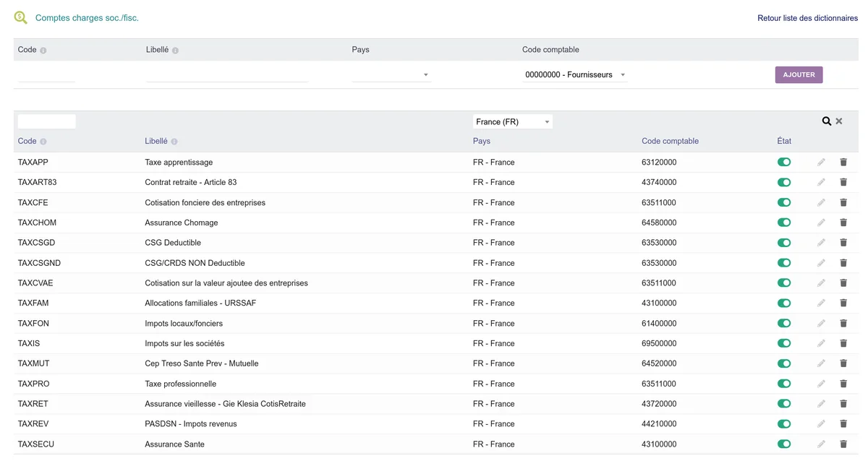Image resolution: width=868 pixels, height=461 pixels.
Task: Click the AJOUTER button
Action: (x=799, y=74)
